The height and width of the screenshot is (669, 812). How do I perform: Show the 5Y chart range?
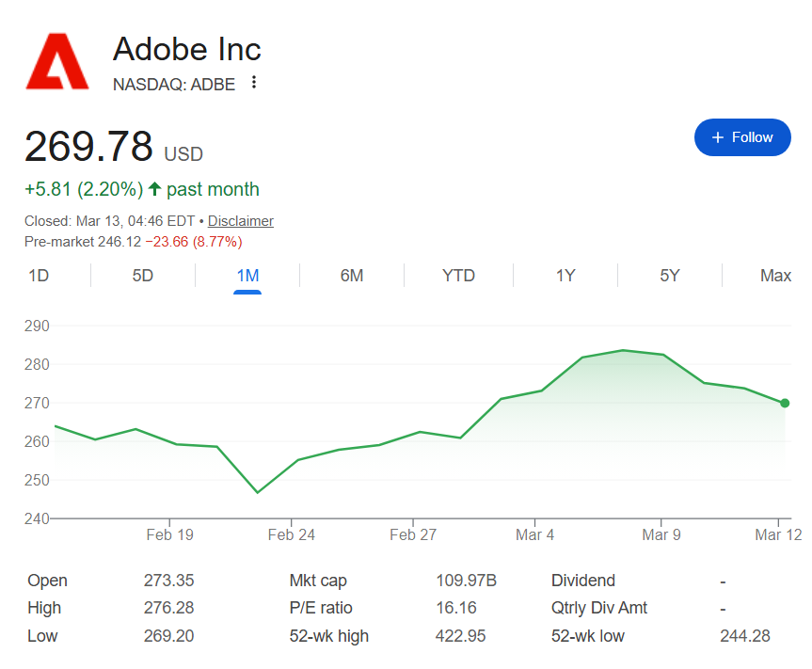point(669,276)
